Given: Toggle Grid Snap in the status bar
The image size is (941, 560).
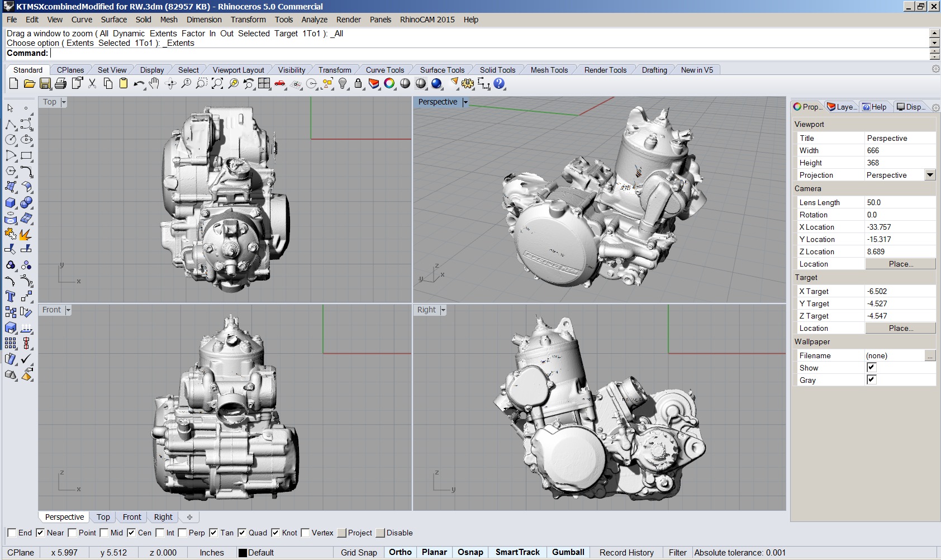Looking at the screenshot, I should pyautogui.click(x=359, y=552).
